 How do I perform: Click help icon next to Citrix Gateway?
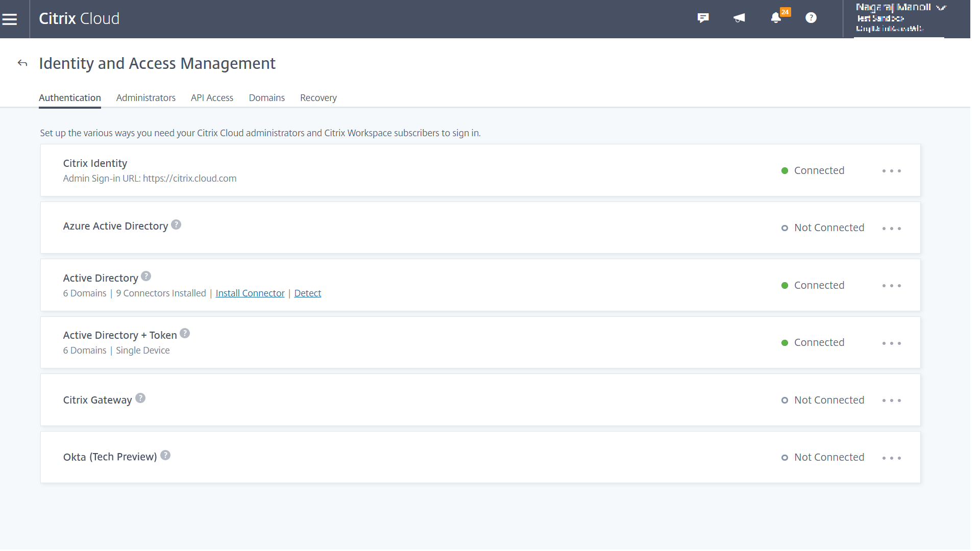(x=140, y=398)
